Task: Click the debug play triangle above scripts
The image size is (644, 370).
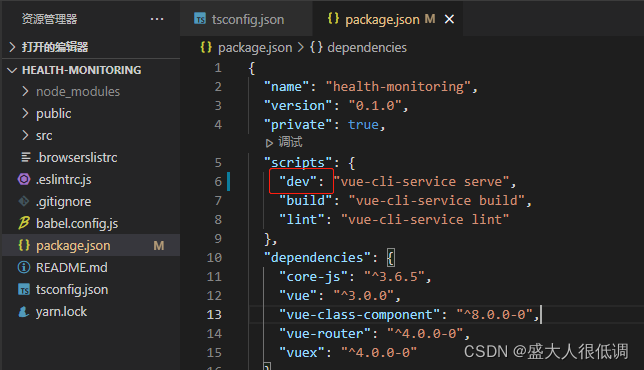Action: click(x=269, y=143)
